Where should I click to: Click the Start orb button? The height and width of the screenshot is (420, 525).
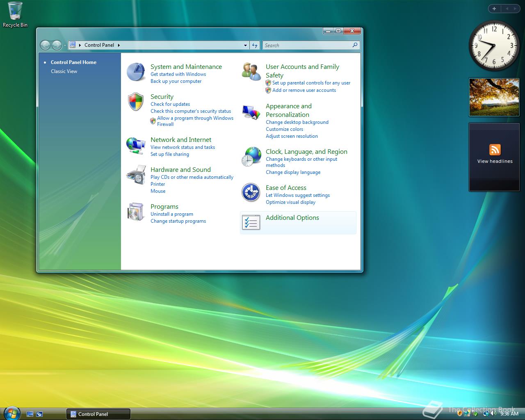coord(11,413)
